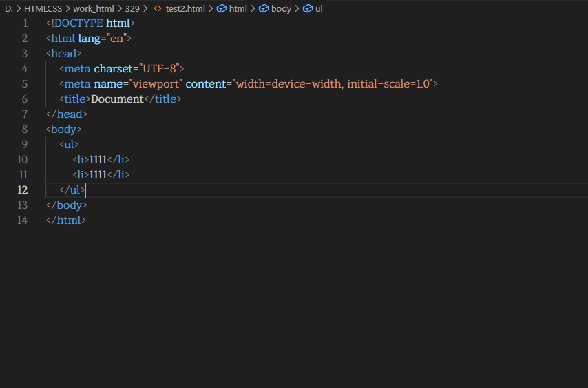Click the name="viewport" attribute

(138, 84)
